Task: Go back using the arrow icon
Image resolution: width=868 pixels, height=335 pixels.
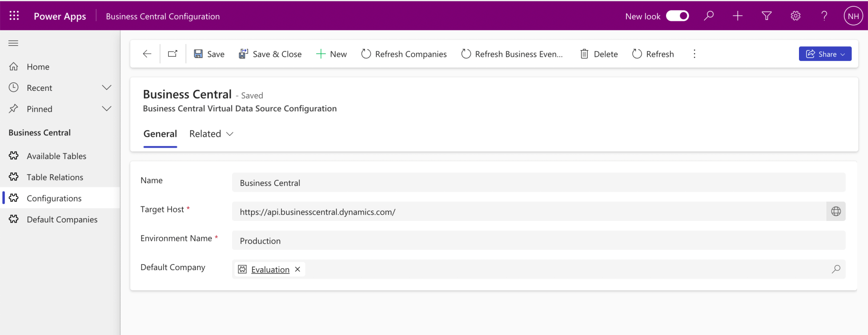Action: pos(147,54)
